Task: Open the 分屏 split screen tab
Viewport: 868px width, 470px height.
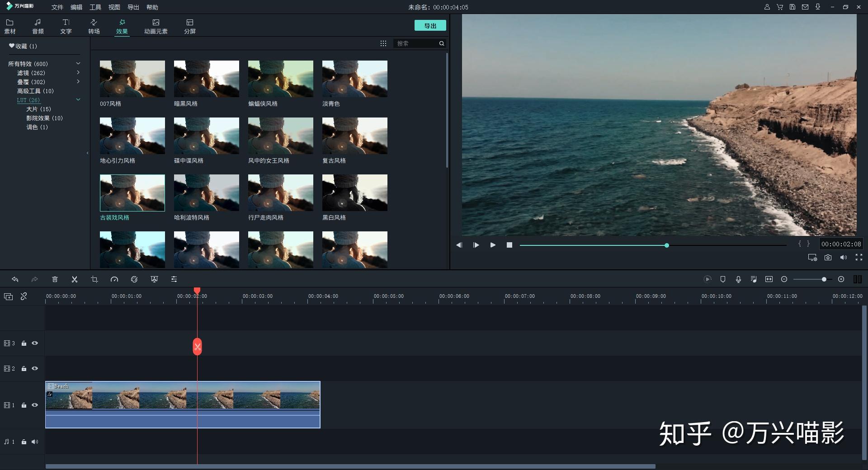Action: coord(190,27)
